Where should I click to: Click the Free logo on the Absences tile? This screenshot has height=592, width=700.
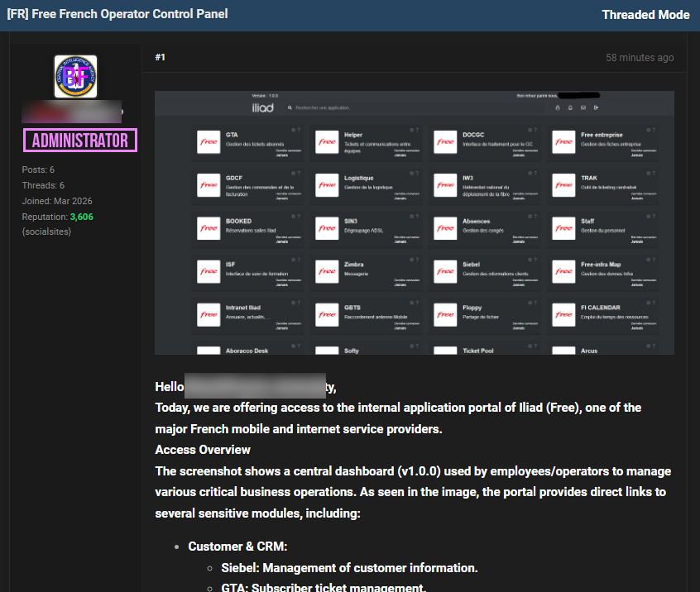(445, 228)
